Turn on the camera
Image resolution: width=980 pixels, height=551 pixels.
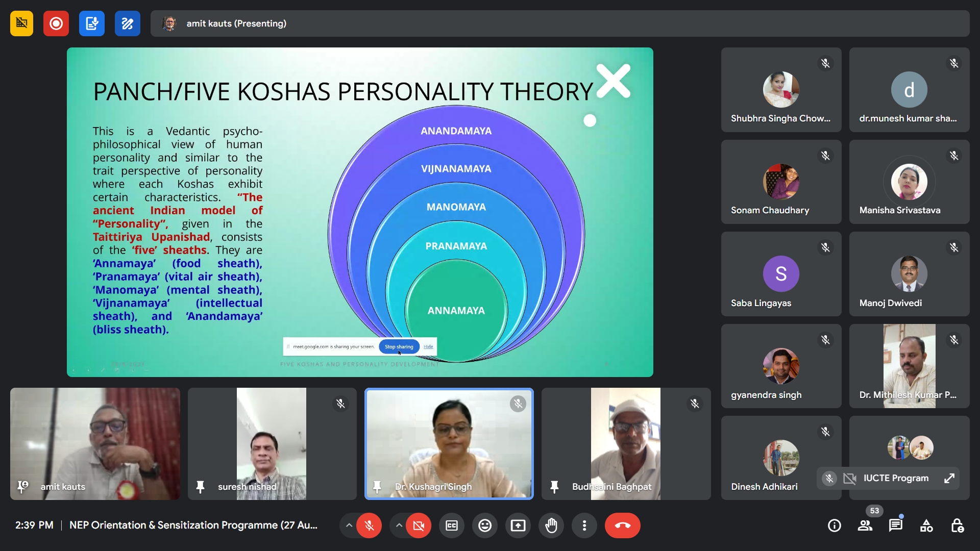coord(419,525)
